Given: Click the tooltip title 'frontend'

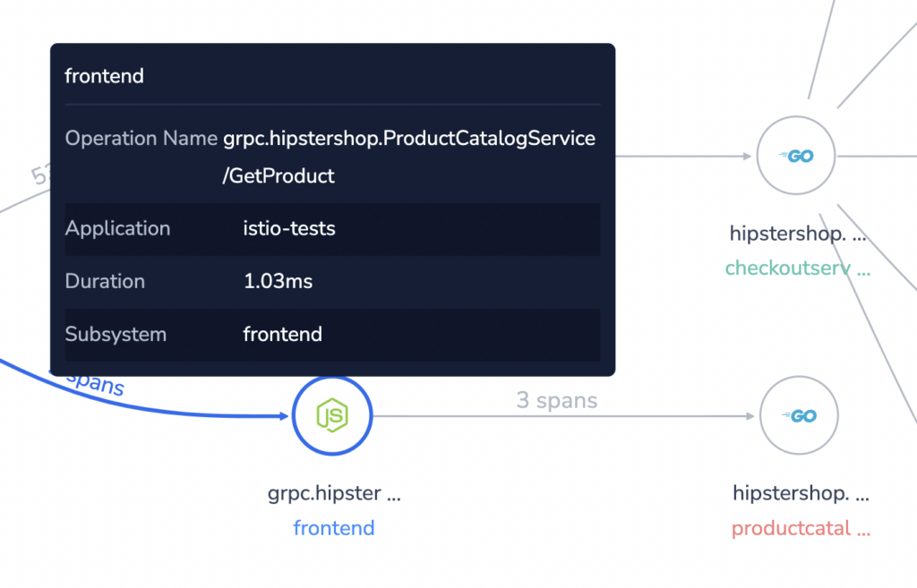Looking at the screenshot, I should pyautogui.click(x=104, y=76).
